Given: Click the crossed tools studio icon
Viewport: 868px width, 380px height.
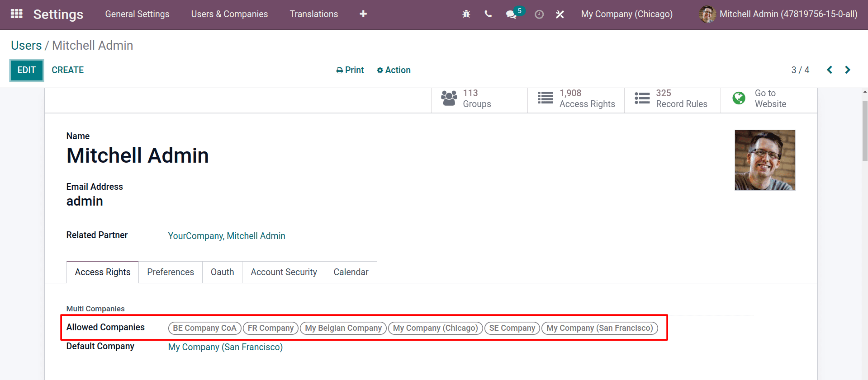Looking at the screenshot, I should click(560, 14).
